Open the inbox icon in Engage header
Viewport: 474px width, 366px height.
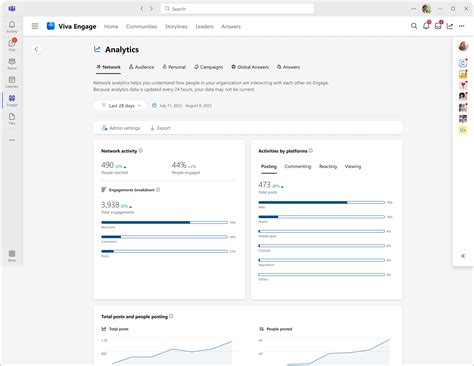point(438,25)
